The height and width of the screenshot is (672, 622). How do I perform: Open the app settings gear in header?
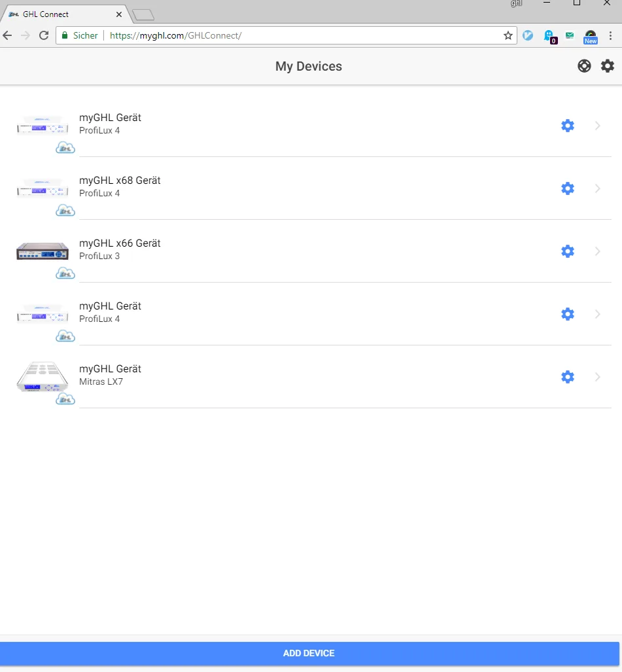point(608,66)
